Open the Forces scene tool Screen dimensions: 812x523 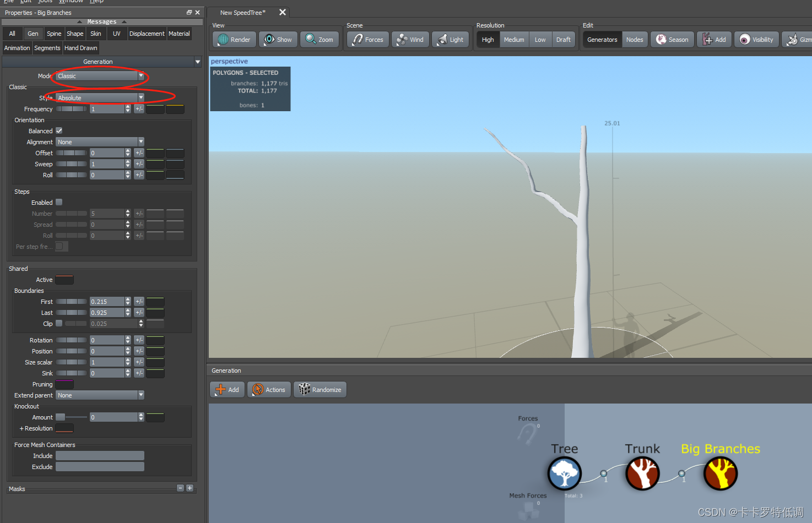point(367,40)
